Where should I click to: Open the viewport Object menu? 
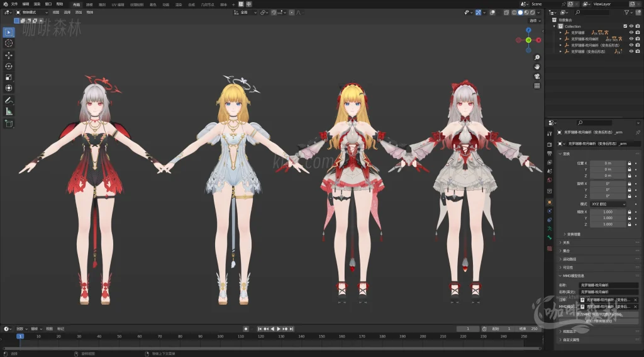(x=90, y=13)
